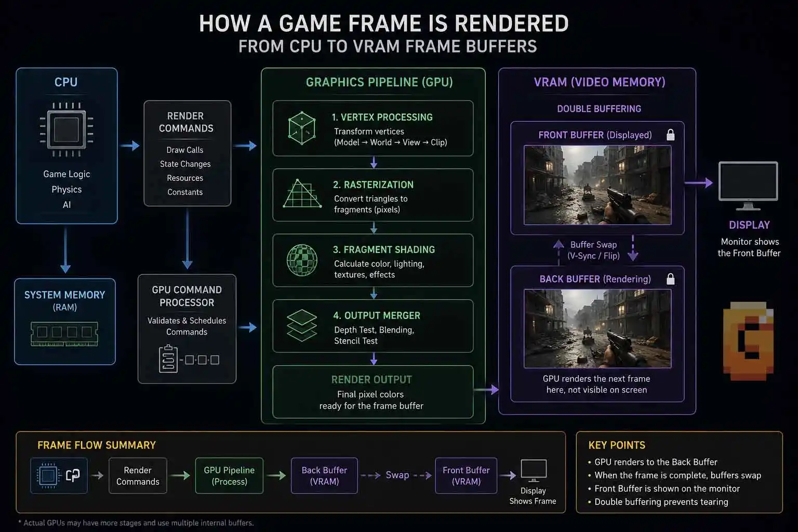Open the Back Buffer game screenshot
798x532 pixels.
[597, 328]
